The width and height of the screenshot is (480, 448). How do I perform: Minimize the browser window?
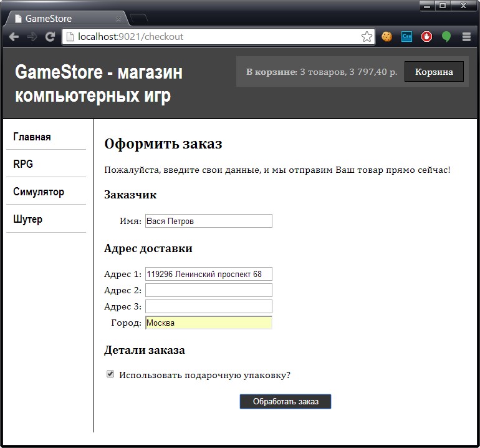[x=427, y=6]
